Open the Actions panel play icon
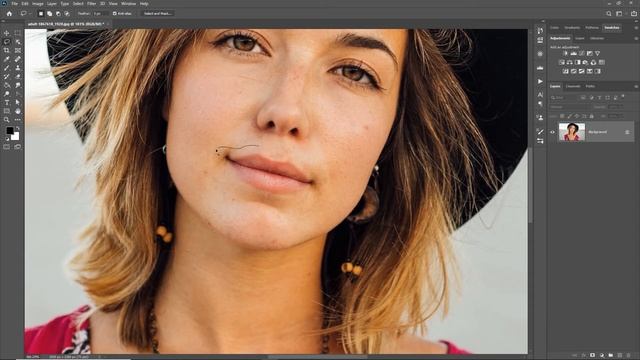The height and width of the screenshot is (360, 640). coord(540,81)
